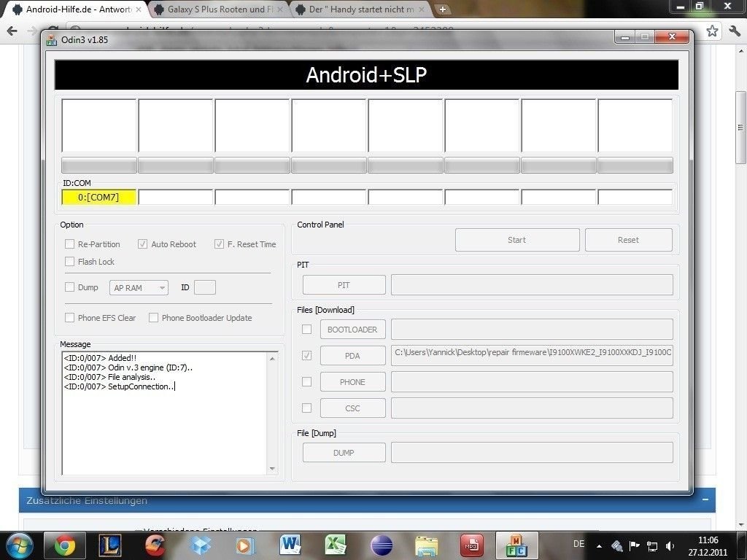Enable Phone EFS Clear checkbox
This screenshot has width=747, height=560.
(x=69, y=318)
